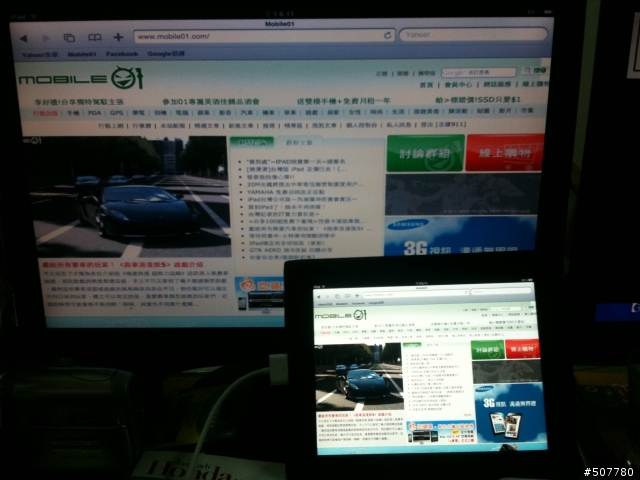The width and height of the screenshot is (640, 480).
Task: Tap the car image on the iPad screen
Action: (x=359, y=376)
